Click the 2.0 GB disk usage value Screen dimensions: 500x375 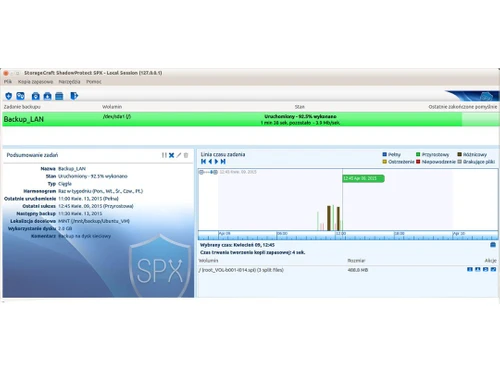point(65,229)
